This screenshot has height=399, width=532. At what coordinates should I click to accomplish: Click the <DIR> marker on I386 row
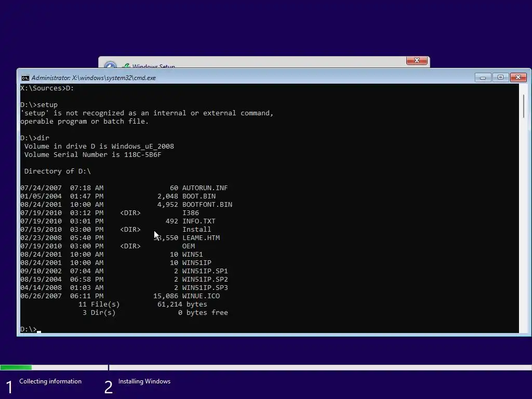130,212
